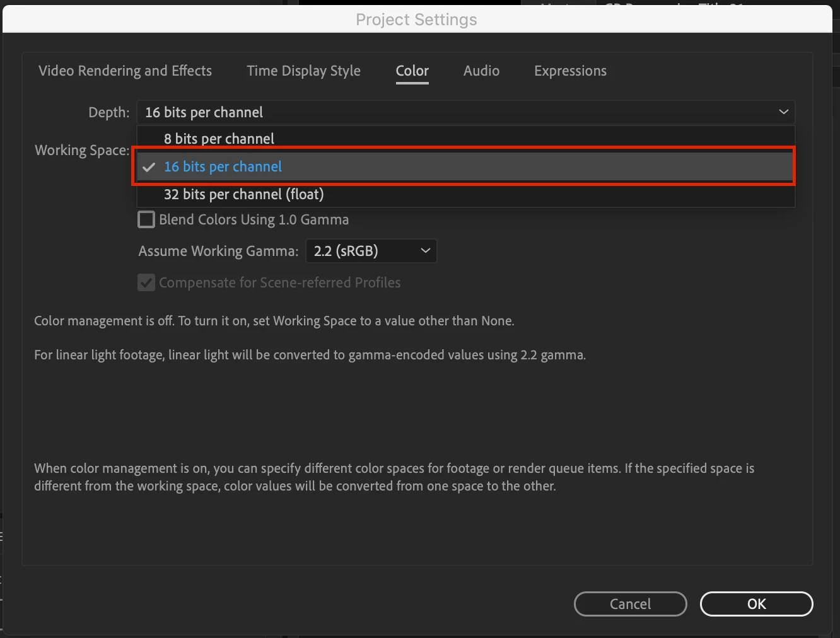The height and width of the screenshot is (638, 840).
Task: Toggle Compensate for Scene-referred Profiles checkbox
Action: [146, 282]
